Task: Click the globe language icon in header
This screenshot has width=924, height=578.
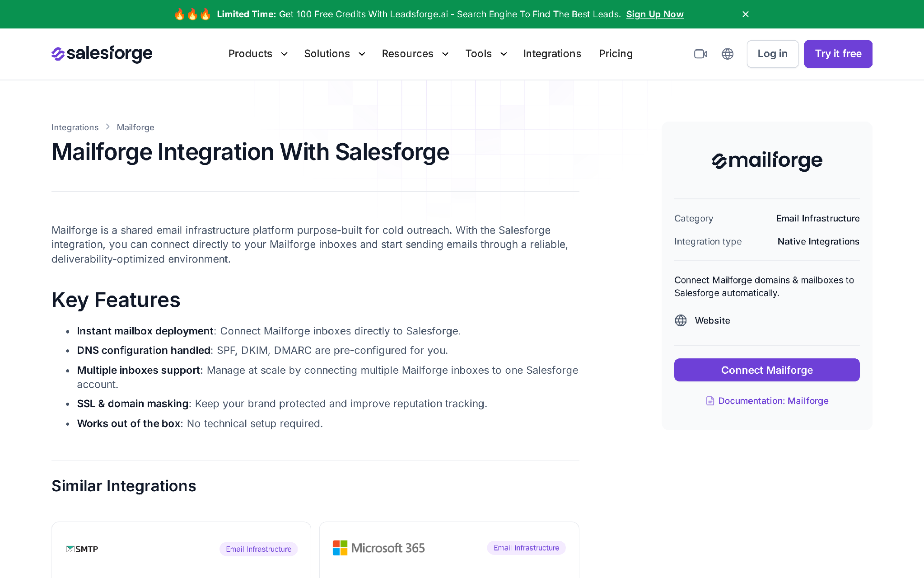Action: (728, 54)
